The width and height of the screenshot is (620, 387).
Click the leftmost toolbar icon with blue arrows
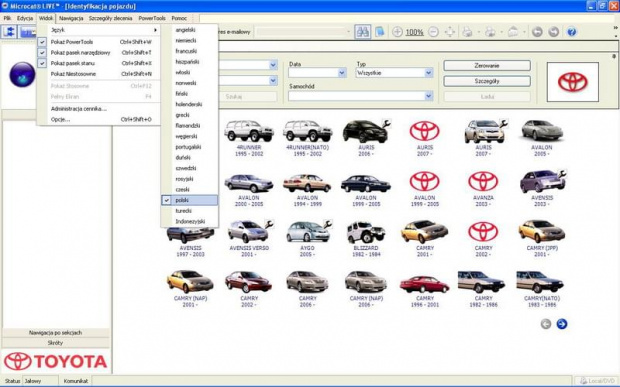[9, 32]
